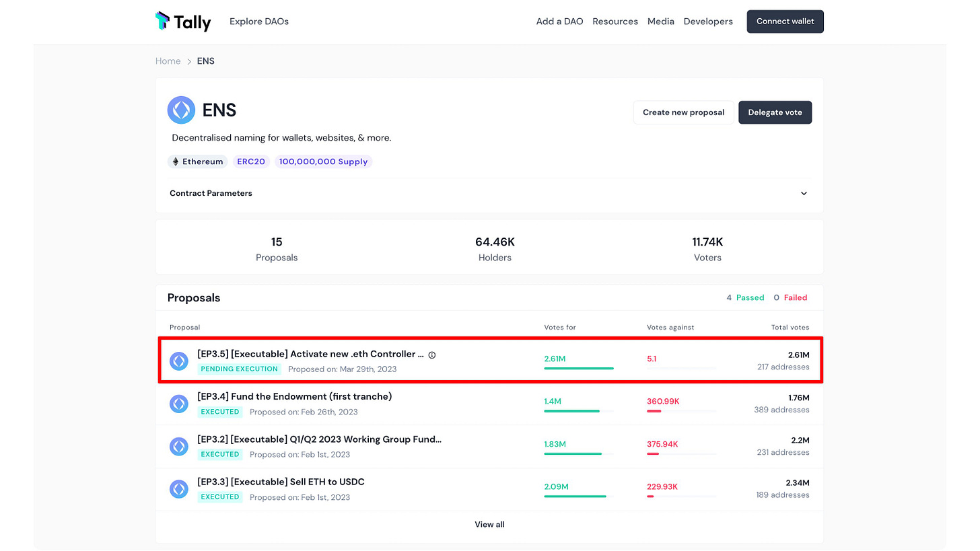
Task: Click the Delegate vote button
Action: click(775, 112)
